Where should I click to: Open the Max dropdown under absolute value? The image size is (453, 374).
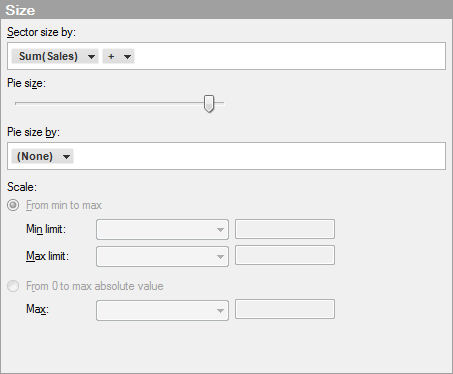[x=162, y=310]
